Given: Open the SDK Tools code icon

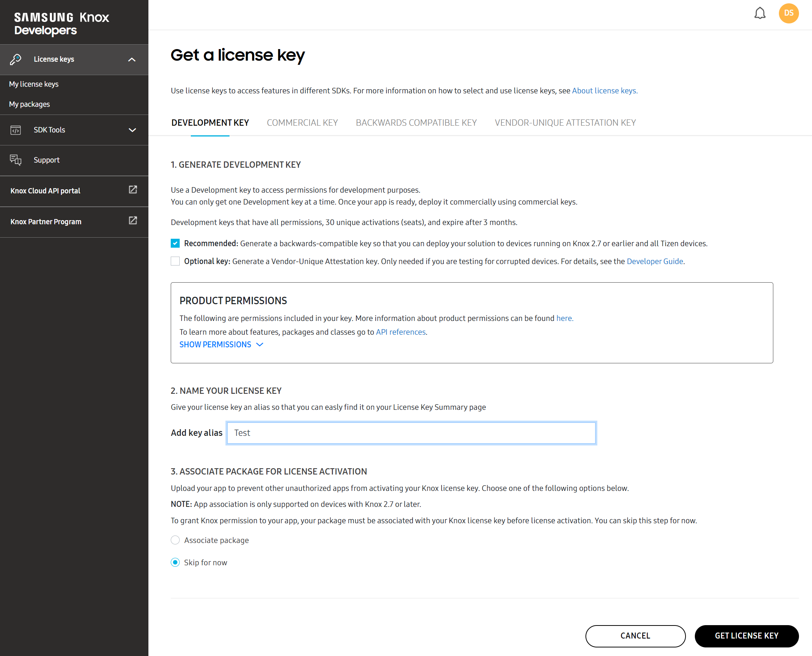Looking at the screenshot, I should click(x=16, y=130).
